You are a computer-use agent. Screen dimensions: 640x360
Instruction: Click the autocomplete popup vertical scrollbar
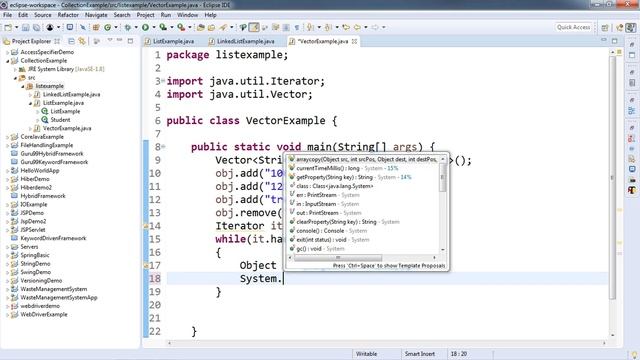point(443,178)
